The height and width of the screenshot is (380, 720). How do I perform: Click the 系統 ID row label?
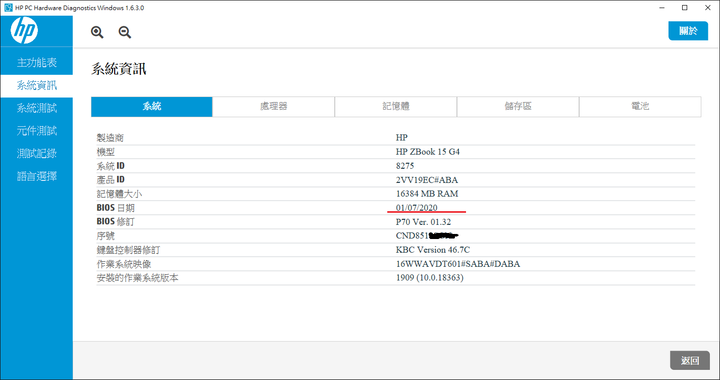(111, 166)
